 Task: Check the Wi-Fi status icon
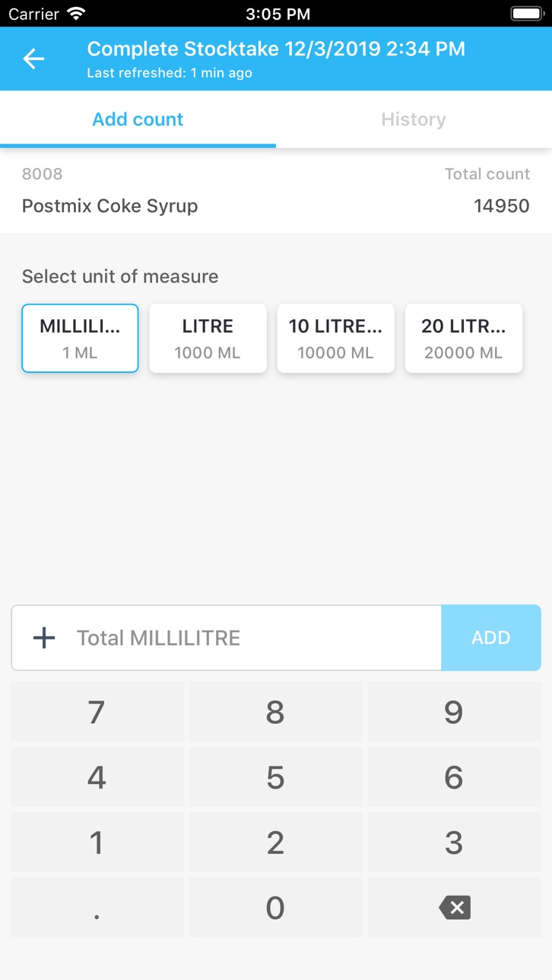(76, 14)
